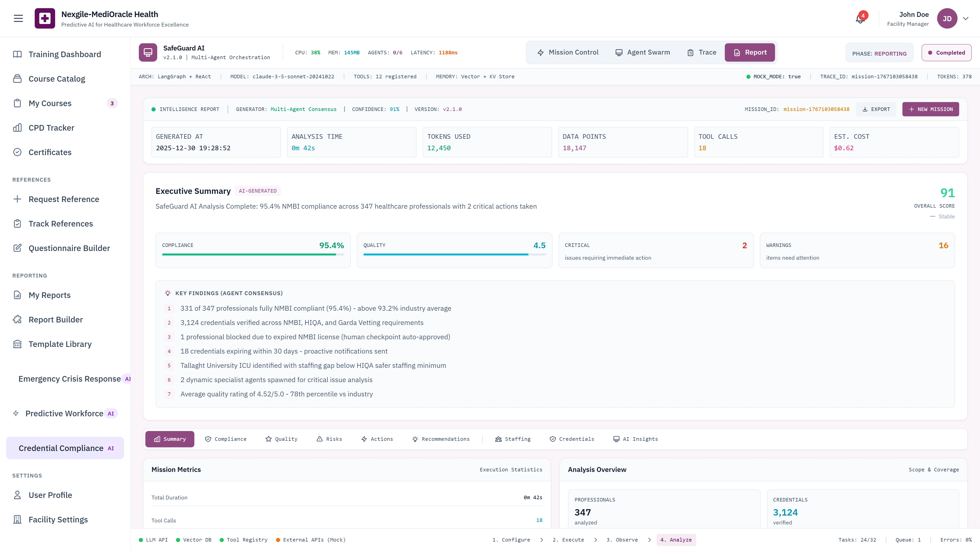Open the Template Library

[60, 344]
